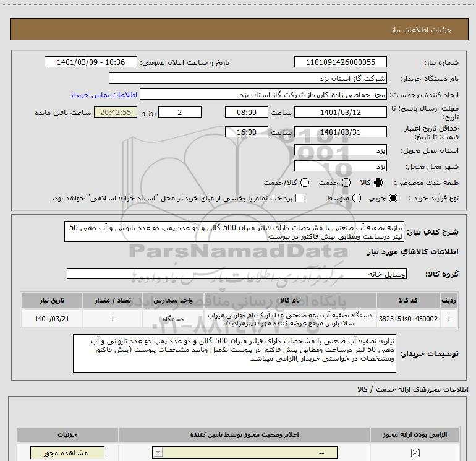
Task: Click the الزامی بودن ارائه مجوز column header
Action: (415, 434)
